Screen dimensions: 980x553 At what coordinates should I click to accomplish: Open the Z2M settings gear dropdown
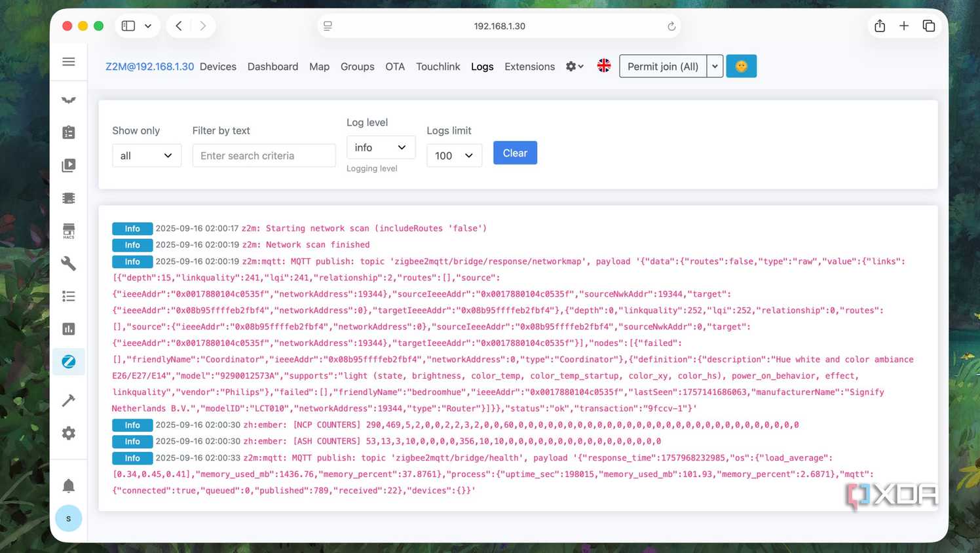pyautogui.click(x=575, y=66)
